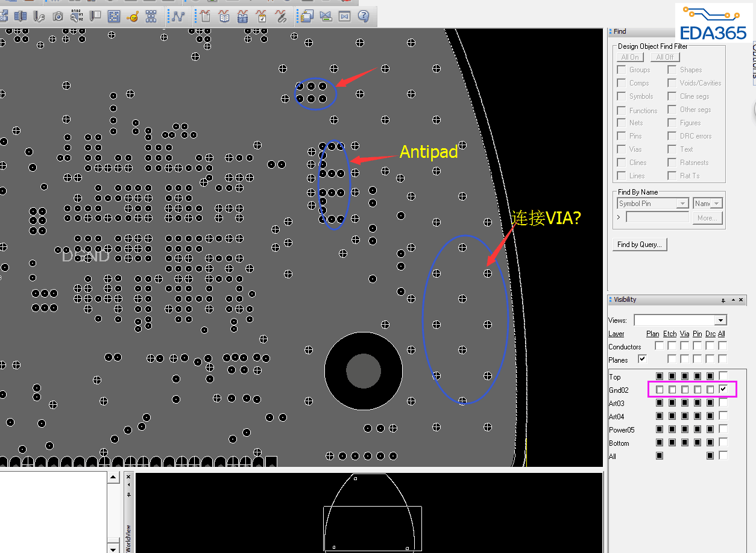Click the Find by Query button
The height and width of the screenshot is (553, 756).
pyautogui.click(x=640, y=245)
